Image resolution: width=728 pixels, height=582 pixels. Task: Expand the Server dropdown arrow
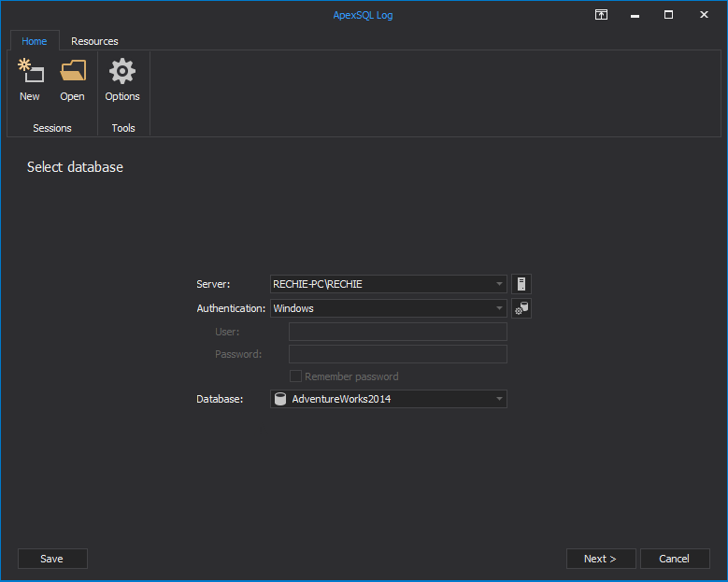(499, 284)
